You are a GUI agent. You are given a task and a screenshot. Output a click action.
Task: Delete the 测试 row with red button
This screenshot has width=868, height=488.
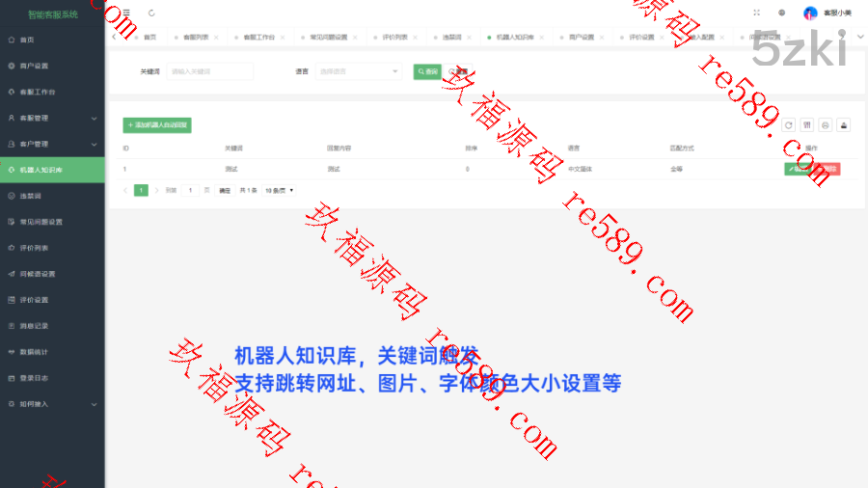pyautogui.click(x=828, y=169)
